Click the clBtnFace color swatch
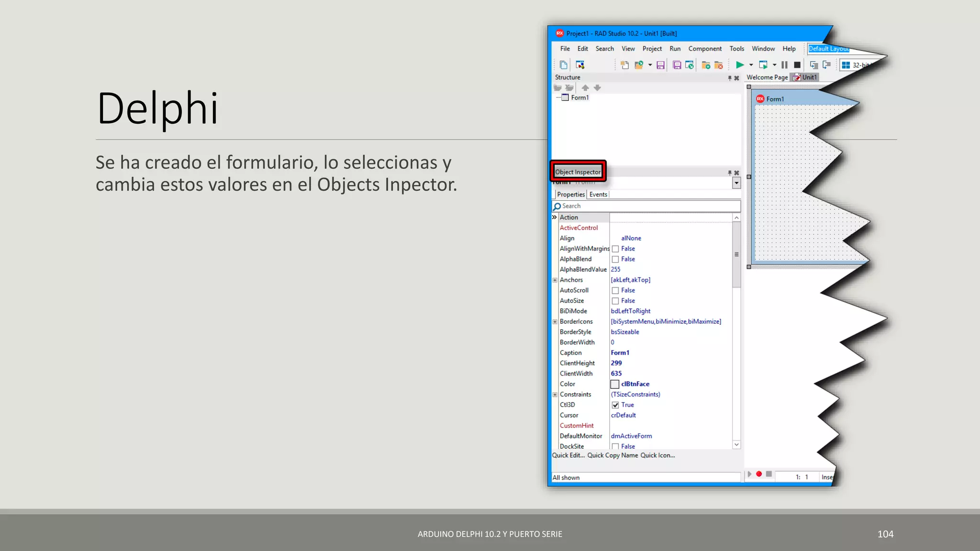Image resolution: width=980 pixels, height=551 pixels. tap(615, 384)
